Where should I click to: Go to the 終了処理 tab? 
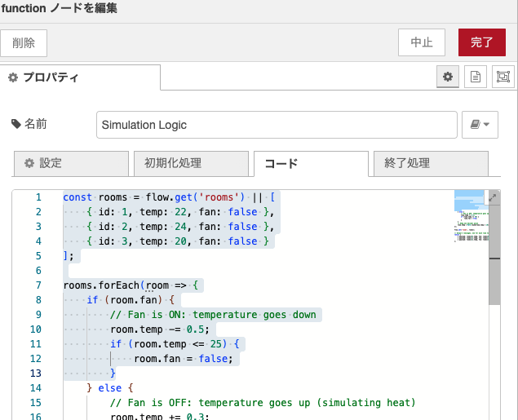click(x=430, y=163)
